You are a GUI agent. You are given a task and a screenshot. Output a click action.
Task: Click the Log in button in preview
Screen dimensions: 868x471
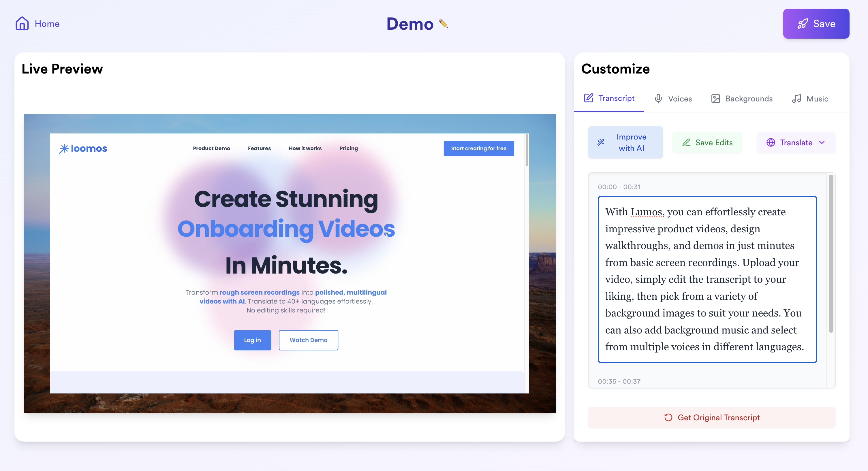point(252,340)
